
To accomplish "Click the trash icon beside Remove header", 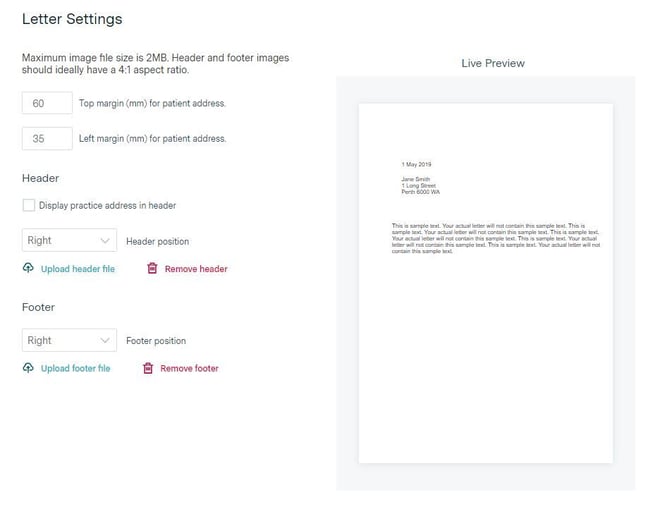I will coord(152,269).
